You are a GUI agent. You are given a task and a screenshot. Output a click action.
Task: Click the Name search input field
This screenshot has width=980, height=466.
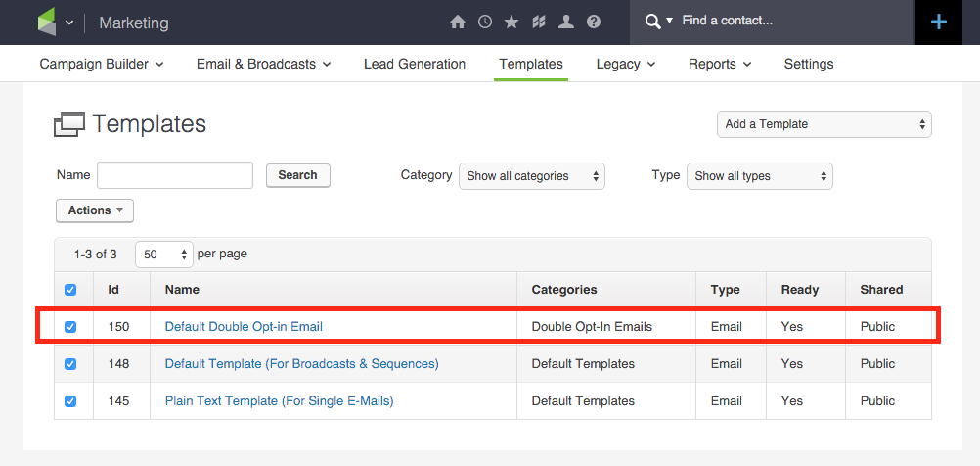coord(175,175)
